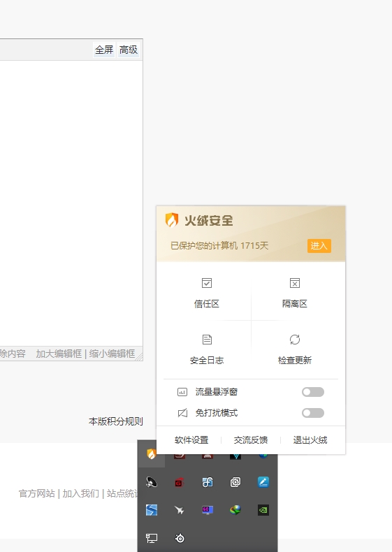Open the white camera capture tray icon
Screen dimensions: 392x552
coord(235,482)
